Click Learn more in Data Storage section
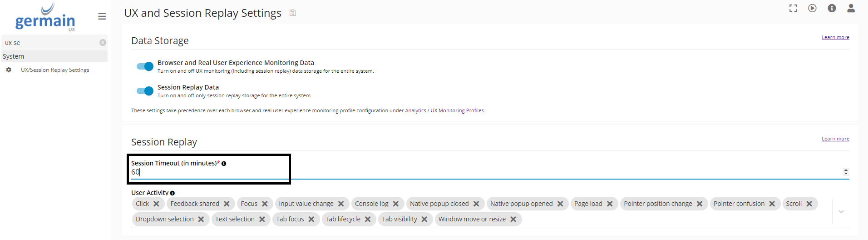 point(835,37)
